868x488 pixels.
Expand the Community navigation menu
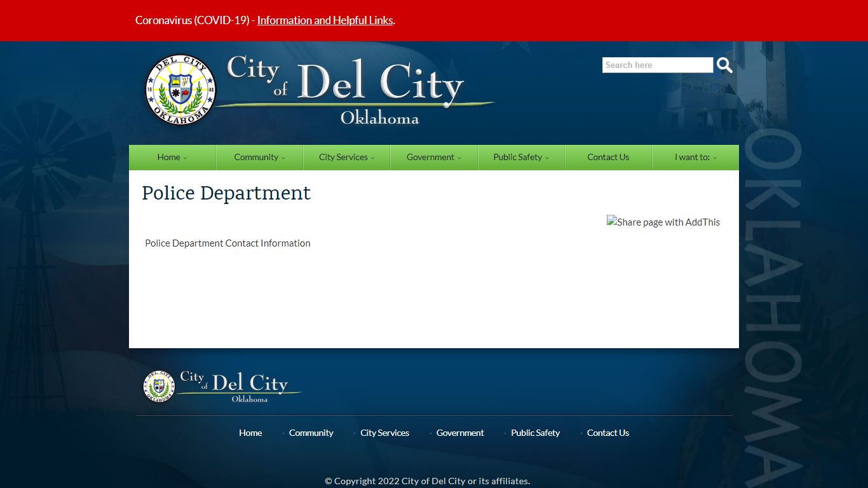259,158
